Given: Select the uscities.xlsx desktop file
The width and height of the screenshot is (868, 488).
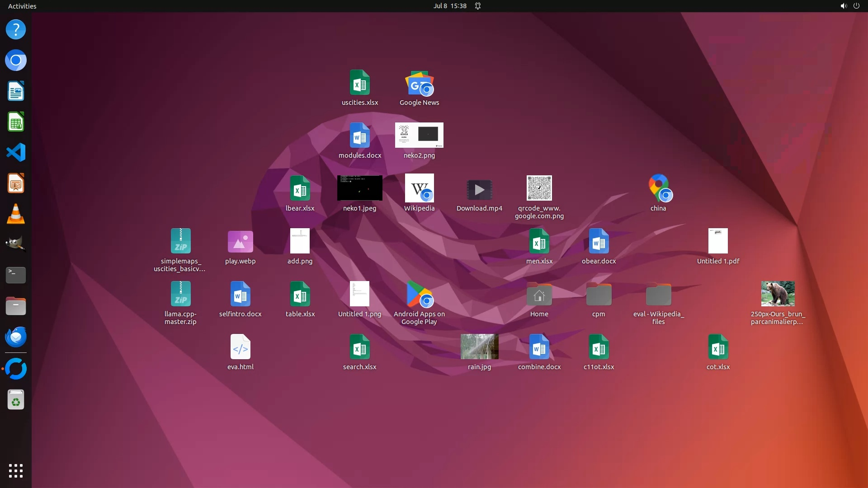Looking at the screenshot, I should [x=359, y=83].
